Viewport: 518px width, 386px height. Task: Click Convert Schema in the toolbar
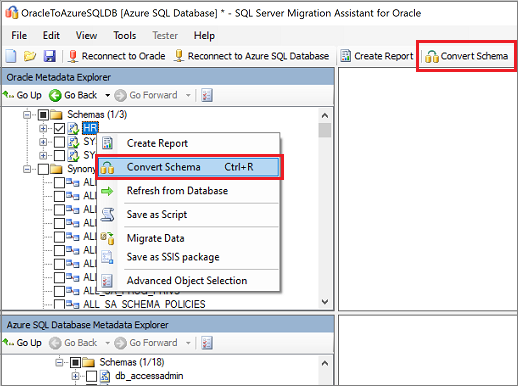[x=467, y=56]
